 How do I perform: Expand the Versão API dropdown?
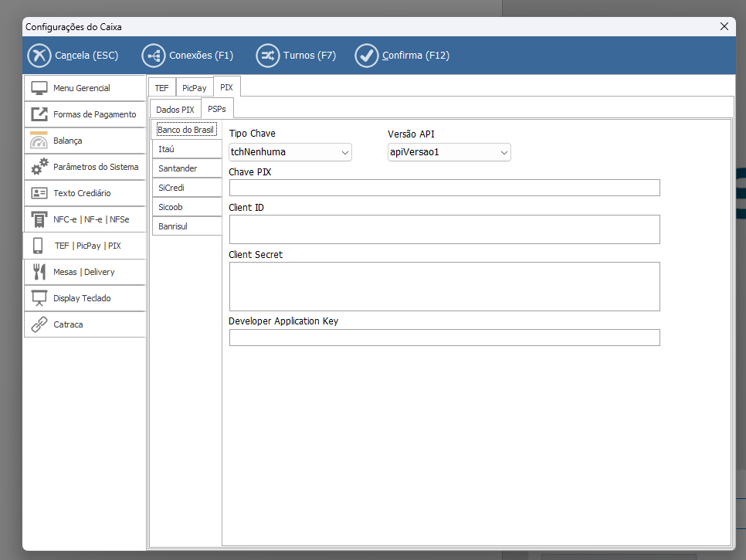pyautogui.click(x=449, y=152)
